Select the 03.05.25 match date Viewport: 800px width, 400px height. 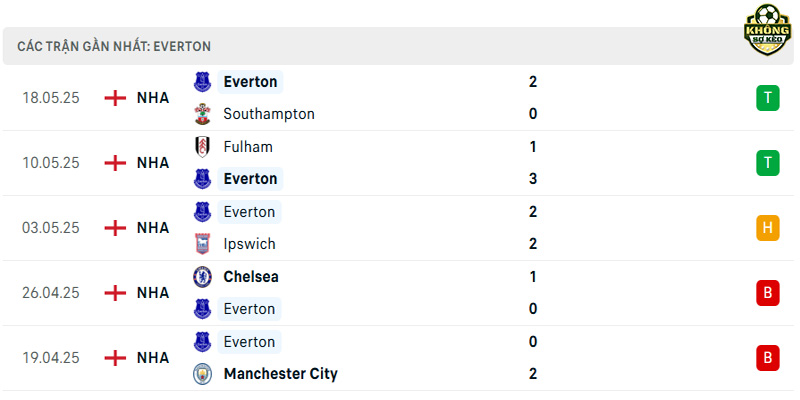(x=51, y=228)
